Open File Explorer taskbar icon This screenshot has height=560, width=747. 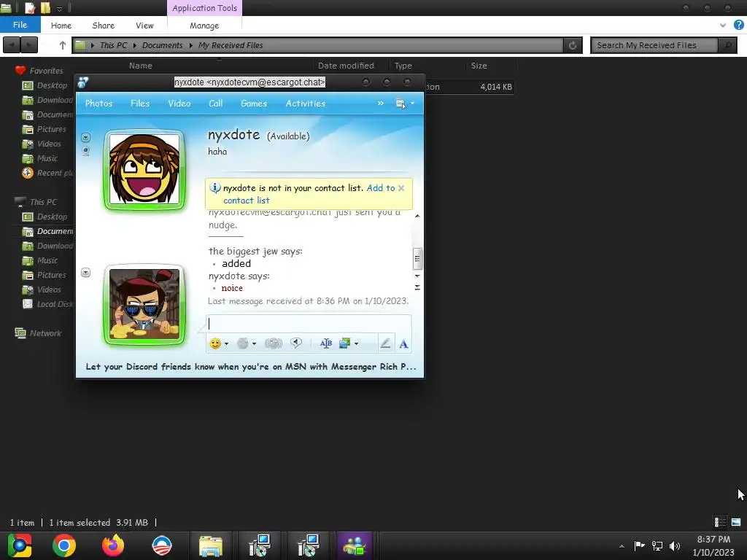(x=211, y=545)
